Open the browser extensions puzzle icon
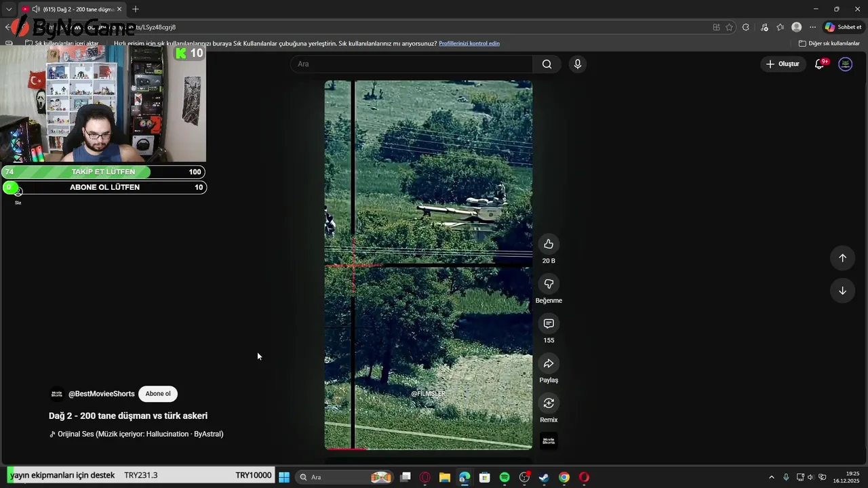Viewport: 868px width, 488px height. [x=746, y=27]
